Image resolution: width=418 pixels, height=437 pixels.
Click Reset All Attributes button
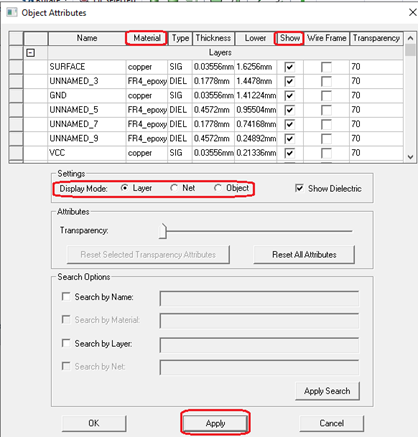(x=304, y=255)
